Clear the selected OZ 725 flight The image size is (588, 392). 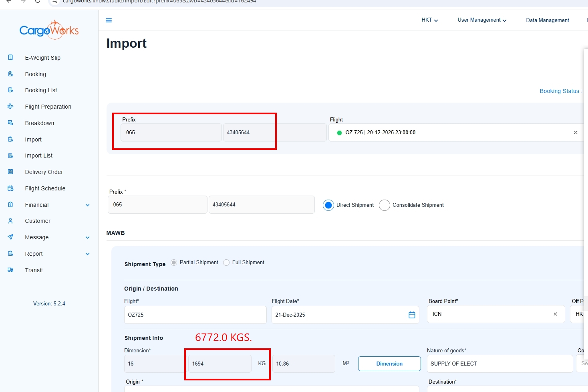[576, 133]
